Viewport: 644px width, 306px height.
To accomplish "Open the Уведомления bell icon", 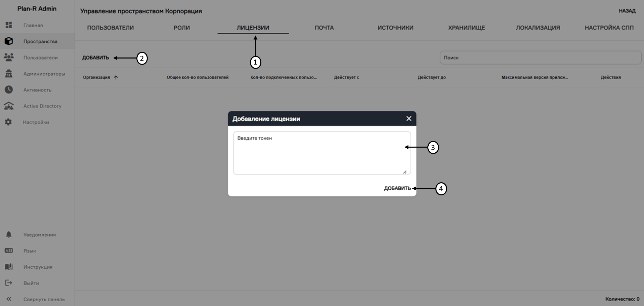I will 9,234.
